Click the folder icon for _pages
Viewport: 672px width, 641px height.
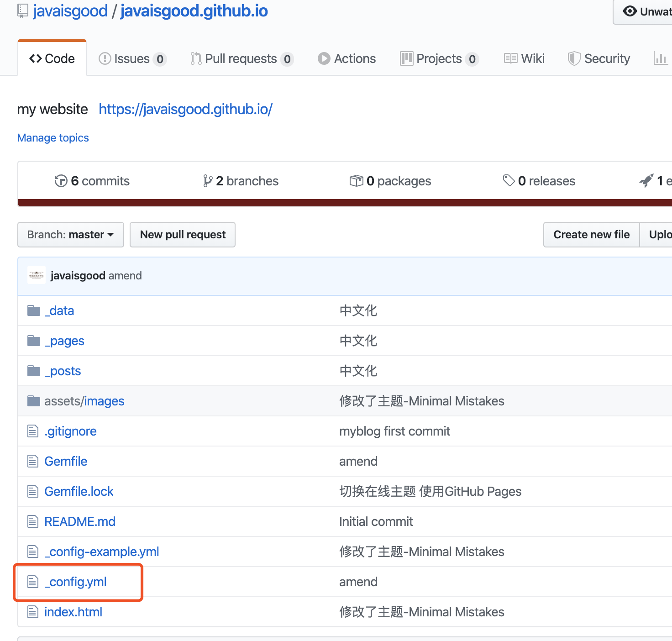34,341
